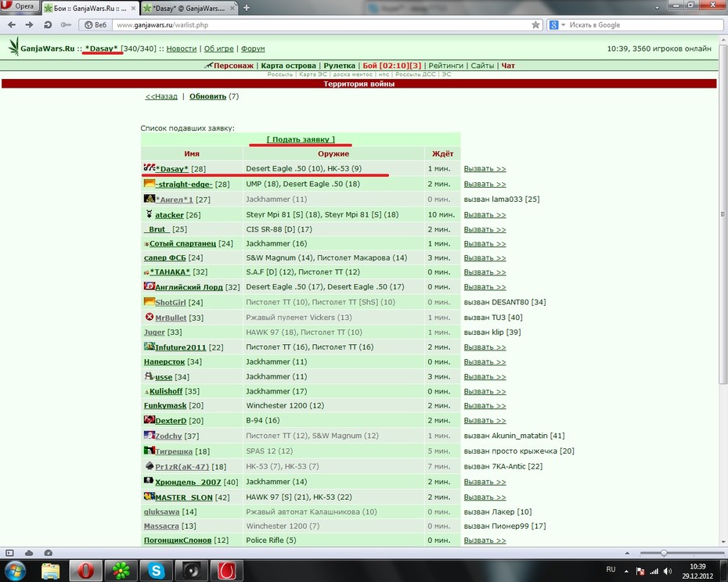Screen dimensions: 728x582
Task: Click clan icon beside Хрюндель_2007
Action: pos(149,481)
